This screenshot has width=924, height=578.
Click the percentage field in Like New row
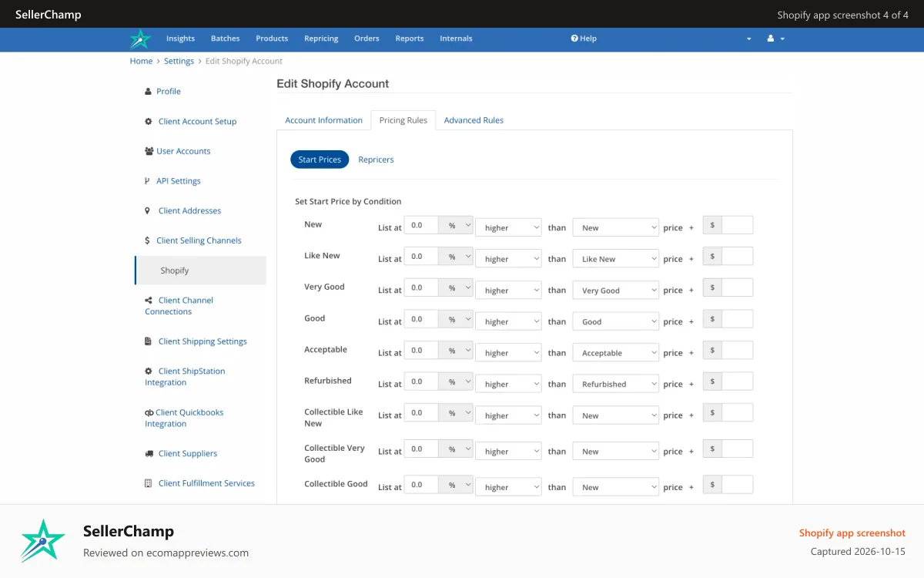(x=421, y=257)
